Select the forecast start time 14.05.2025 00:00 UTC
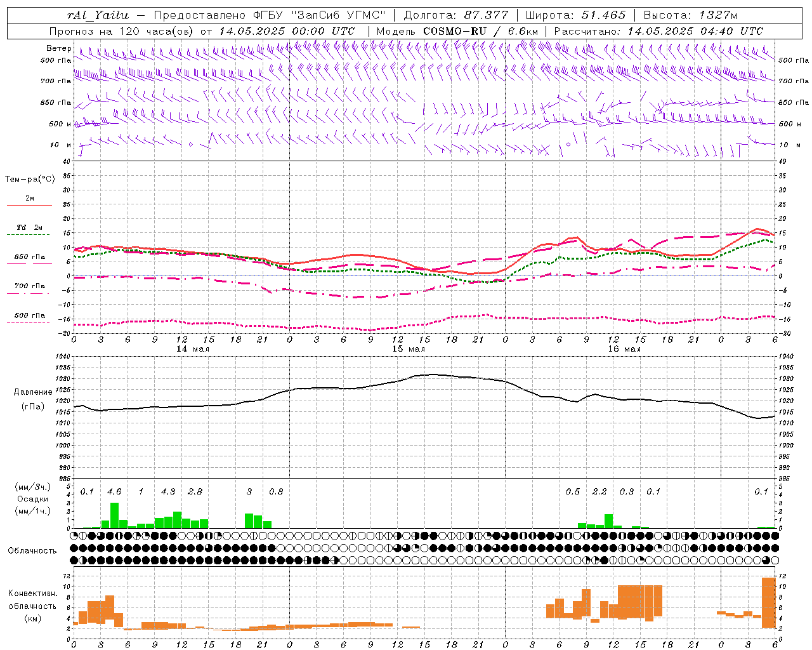This screenshot has height=650, width=812. click(x=287, y=31)
